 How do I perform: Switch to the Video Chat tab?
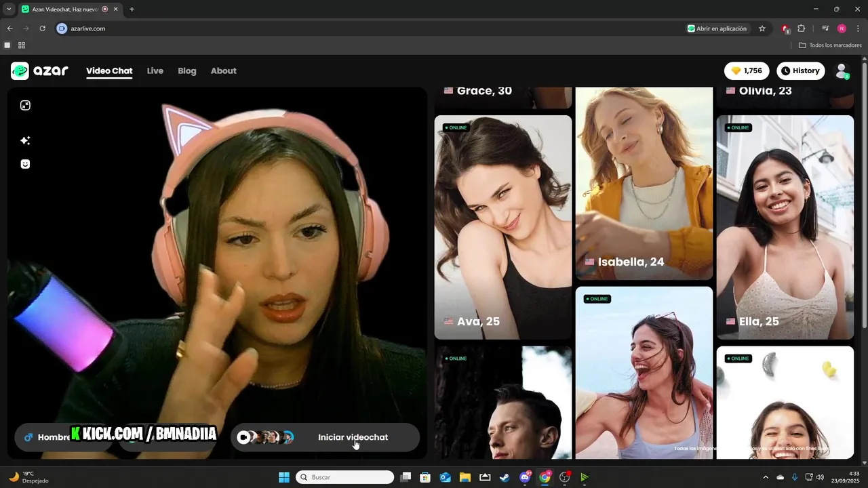point(109,70)
